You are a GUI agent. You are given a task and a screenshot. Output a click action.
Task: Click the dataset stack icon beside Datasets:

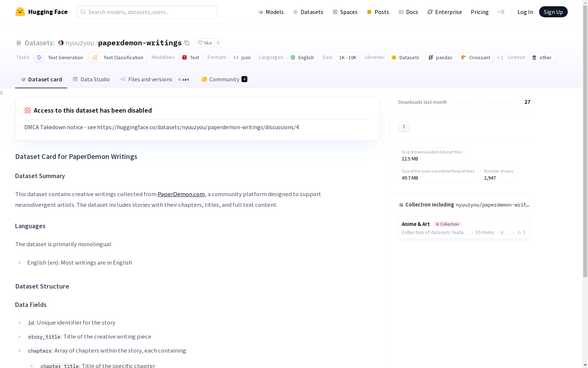[19, 43]
